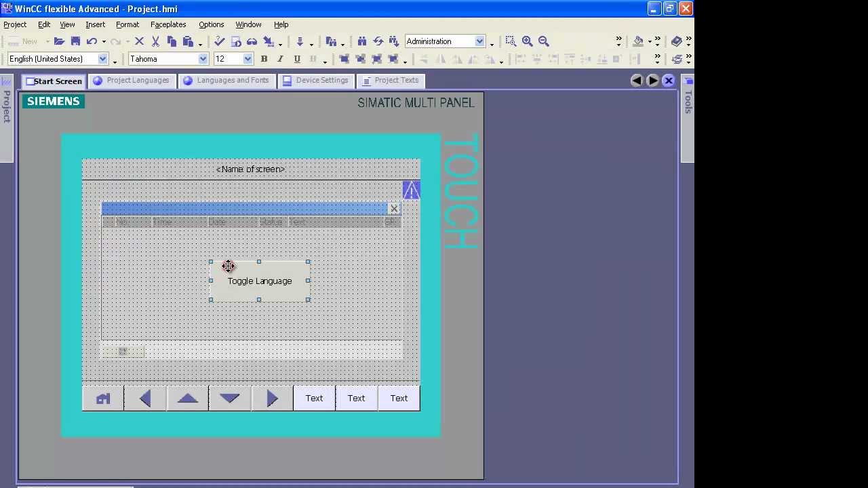Toggle underline text formatting
Viewport: 868px width, 488px height.
pos(297,59)
